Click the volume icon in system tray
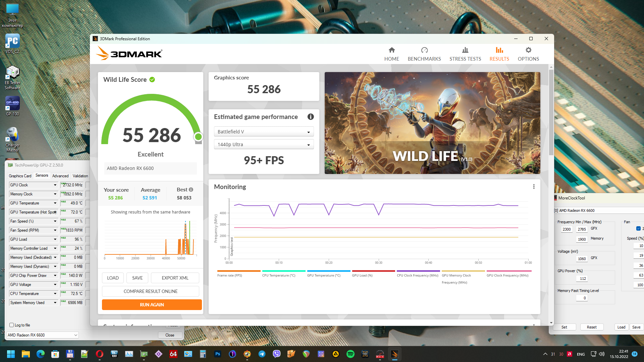Screen dimensions: 644x362 pyautogui.click(x=602, y=354)
